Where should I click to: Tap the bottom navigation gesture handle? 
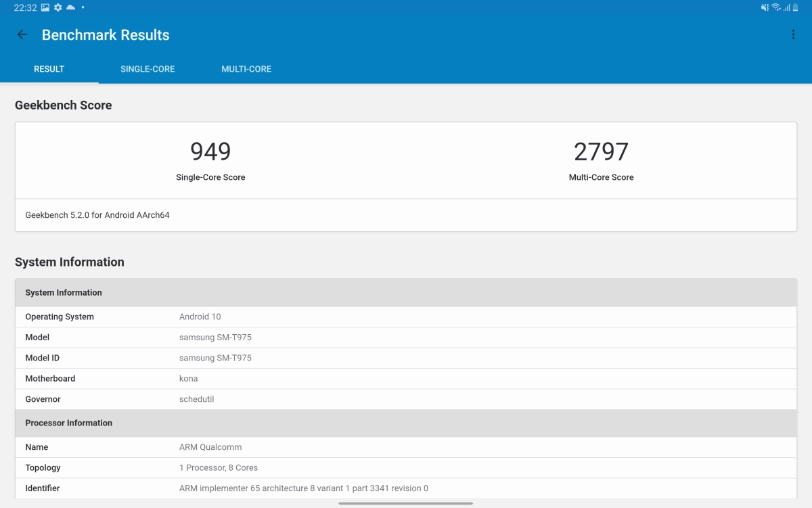pos(406,503)
